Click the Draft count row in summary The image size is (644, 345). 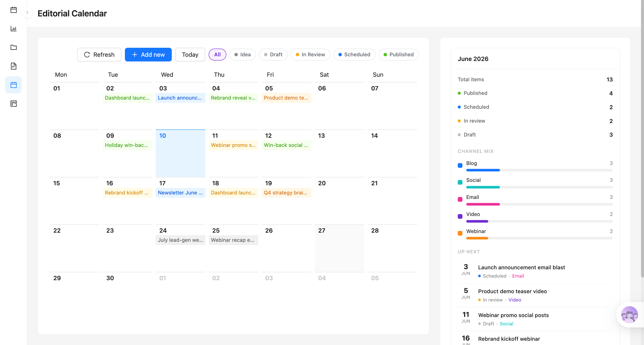pyautogui.click(x=535, y=135)
